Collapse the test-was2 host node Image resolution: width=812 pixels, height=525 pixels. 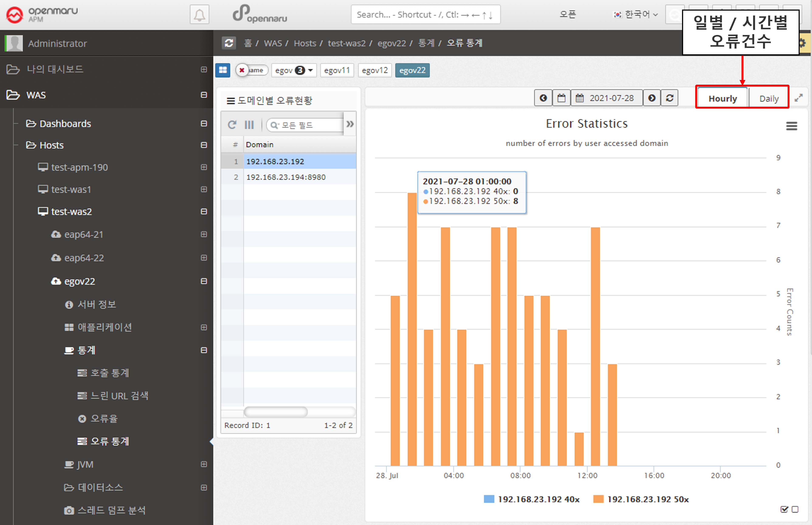[x=204, y=211]
